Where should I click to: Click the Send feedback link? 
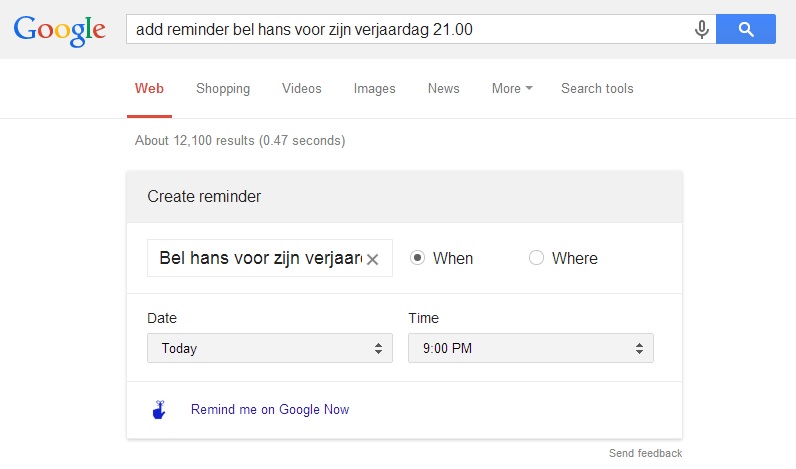645,453
